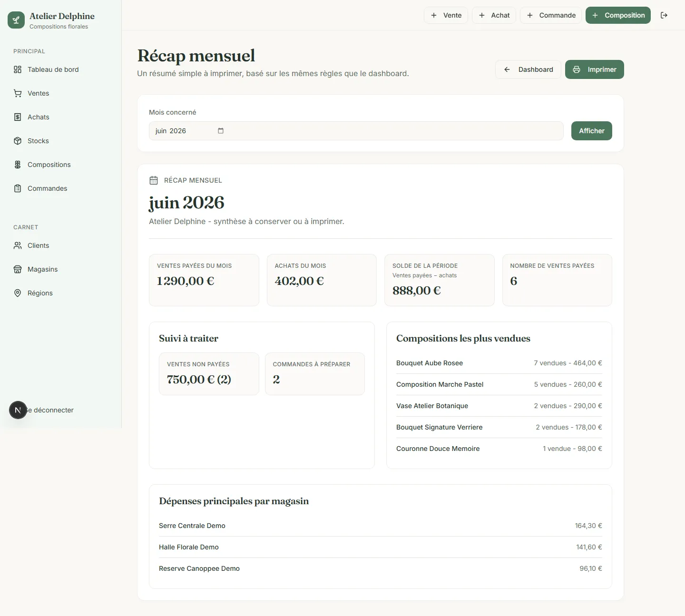The width and height of the screenshot is (685, 616).
Task: Click the Serre Centrale Demo row
Action: tap(381, 526)
